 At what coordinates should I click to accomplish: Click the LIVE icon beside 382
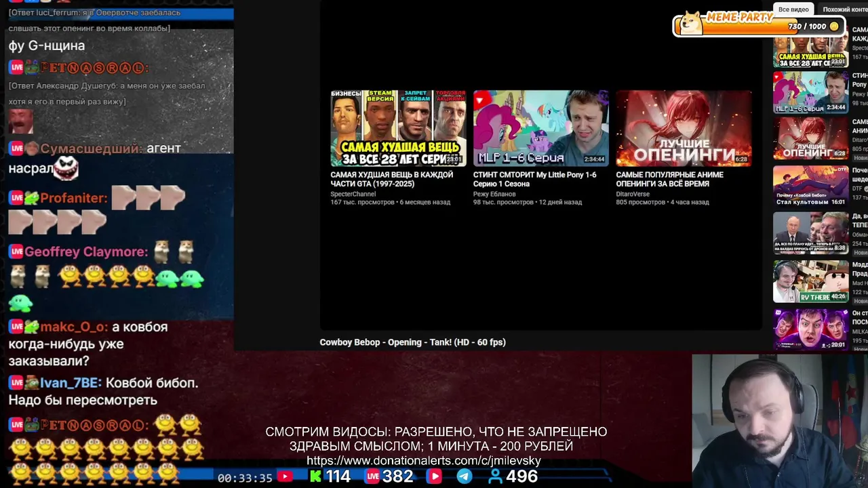(x=373, y=476)
